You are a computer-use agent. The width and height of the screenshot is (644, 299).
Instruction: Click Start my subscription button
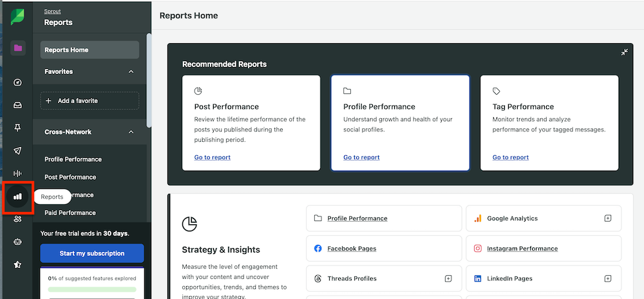click(92, 253)
